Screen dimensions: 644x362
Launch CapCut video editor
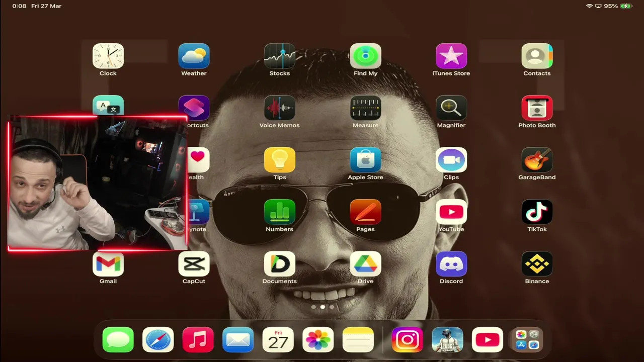click(194, 264)
